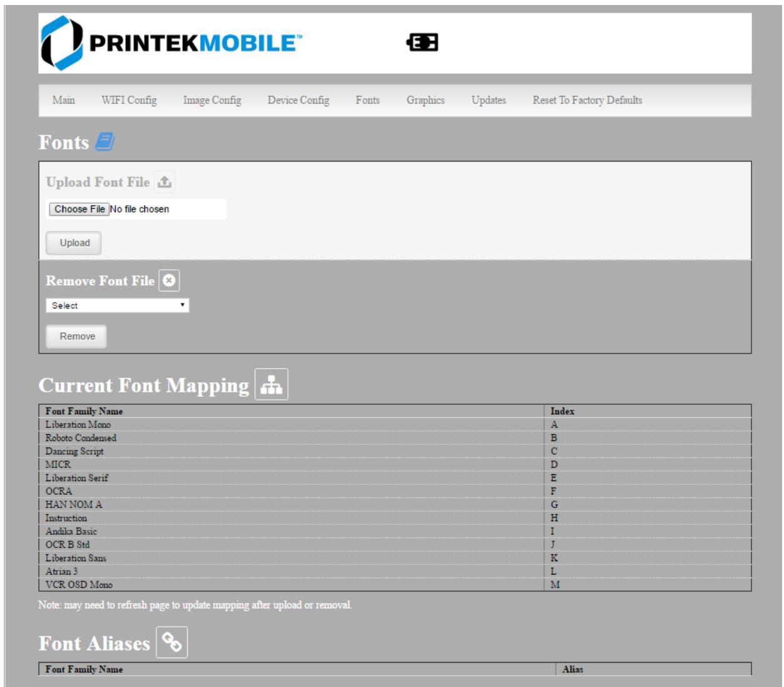Click the Roboto Condensed font name

click(81, 438)
